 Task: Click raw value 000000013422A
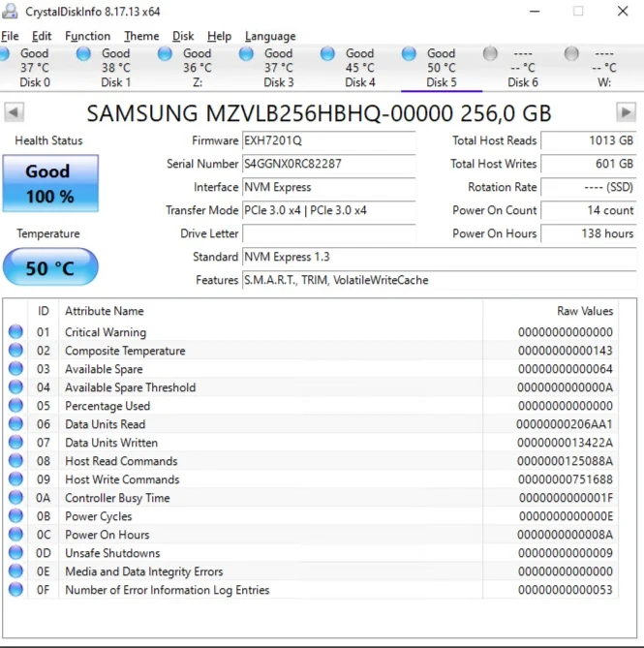click(x=565, y=443)
